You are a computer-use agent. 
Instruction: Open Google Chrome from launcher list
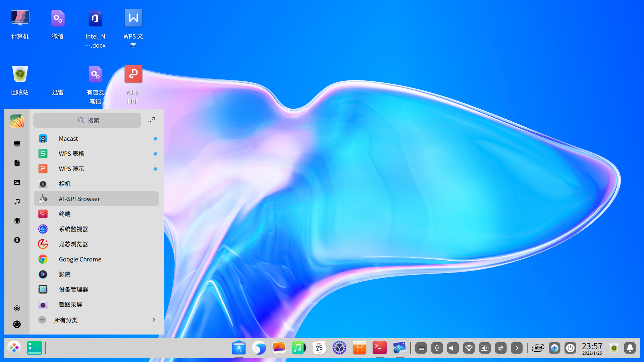(x=80, y=259)
